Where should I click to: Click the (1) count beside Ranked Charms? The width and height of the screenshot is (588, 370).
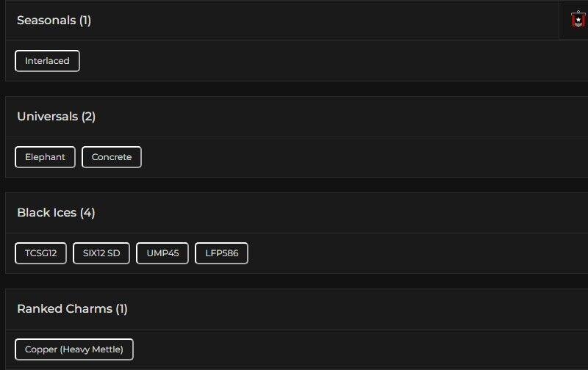pyautogui.click(x=121, y=309)
